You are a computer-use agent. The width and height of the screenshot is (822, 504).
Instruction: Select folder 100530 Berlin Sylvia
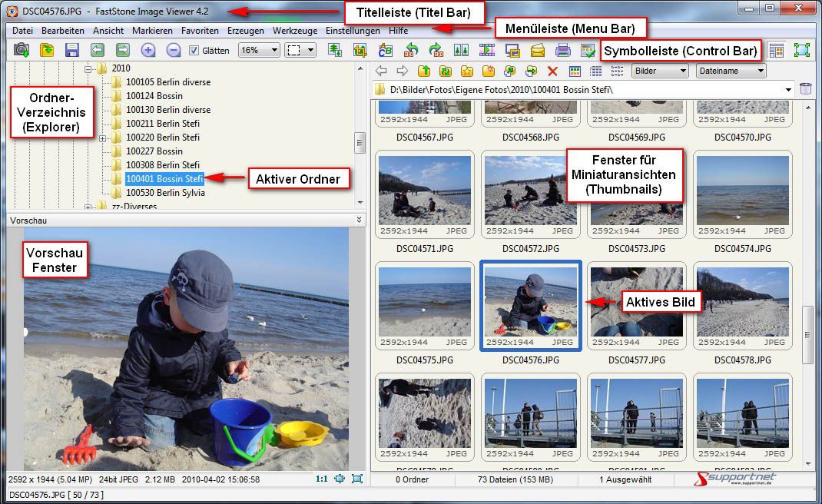(164, 193)
